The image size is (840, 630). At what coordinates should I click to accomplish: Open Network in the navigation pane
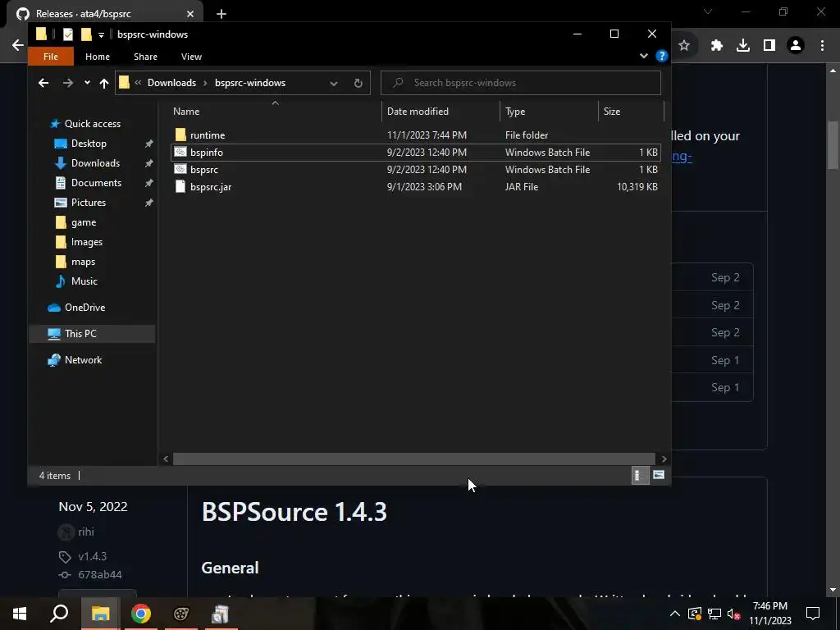(x=83, y=360)
